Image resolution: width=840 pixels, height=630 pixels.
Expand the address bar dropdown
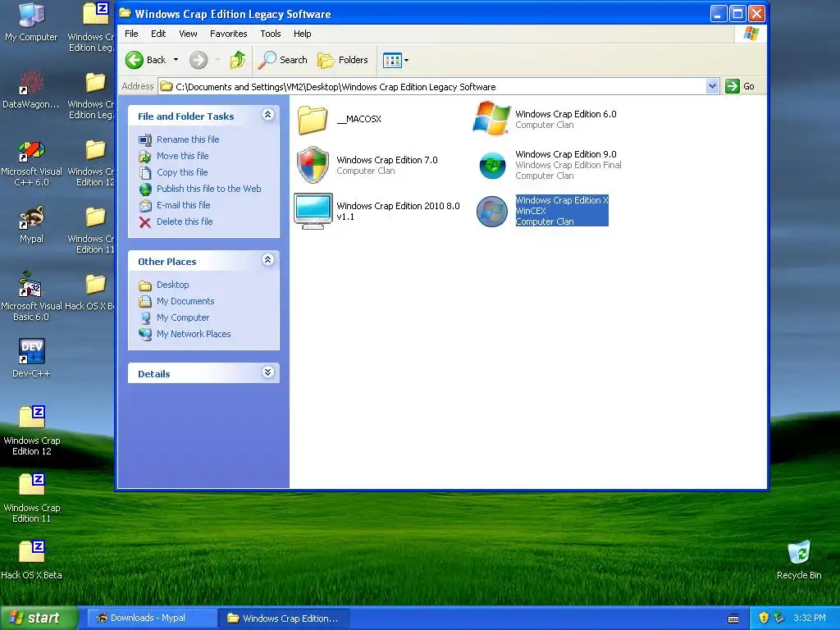(x=712, y=86)
